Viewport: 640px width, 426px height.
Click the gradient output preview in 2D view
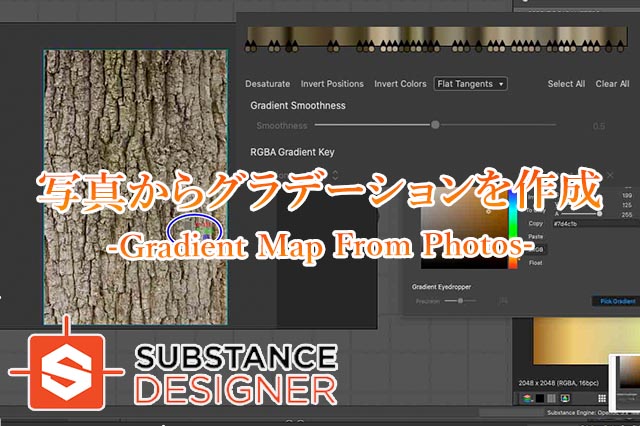click(586, 341)
